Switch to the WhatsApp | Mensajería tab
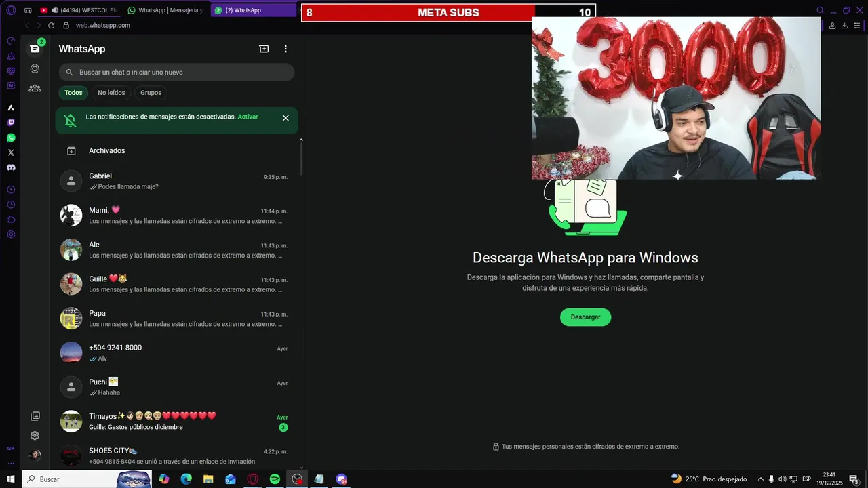 pos(165,10)
